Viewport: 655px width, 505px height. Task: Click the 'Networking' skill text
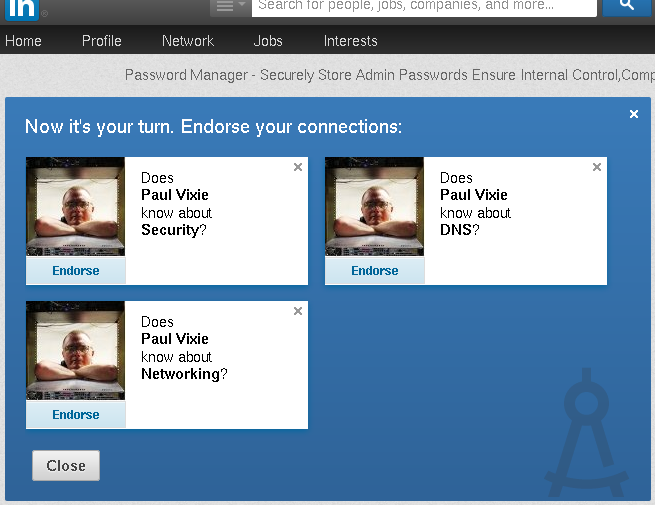pyautogui.click(x=180, y=374)
